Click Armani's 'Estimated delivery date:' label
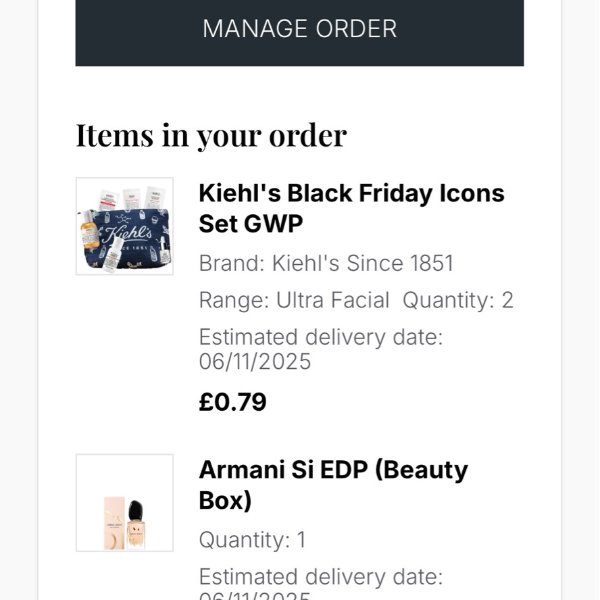This screenshot has height=600, width=600. [320, 577]
